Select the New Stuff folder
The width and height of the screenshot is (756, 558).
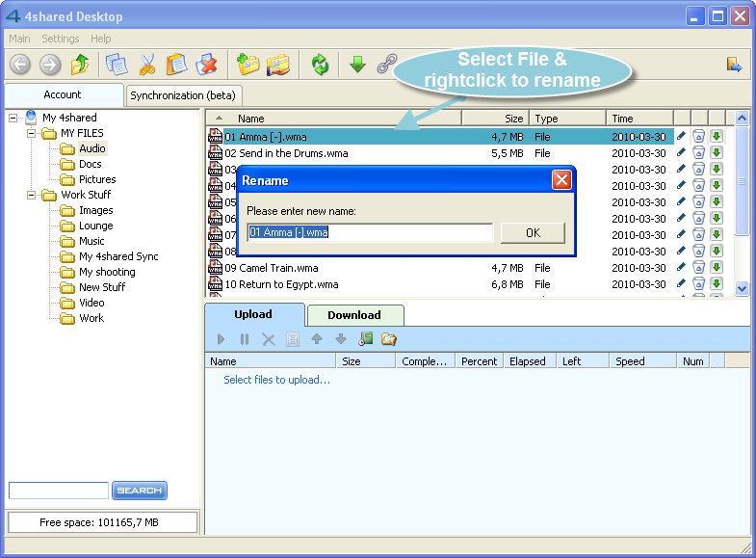[102, 287]
